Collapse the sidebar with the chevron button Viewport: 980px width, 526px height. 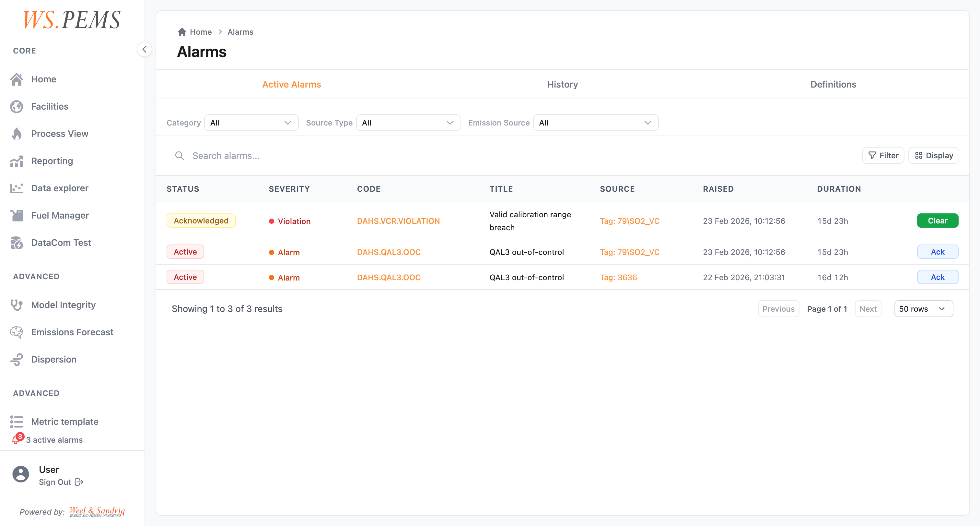[x=145, y=50]
